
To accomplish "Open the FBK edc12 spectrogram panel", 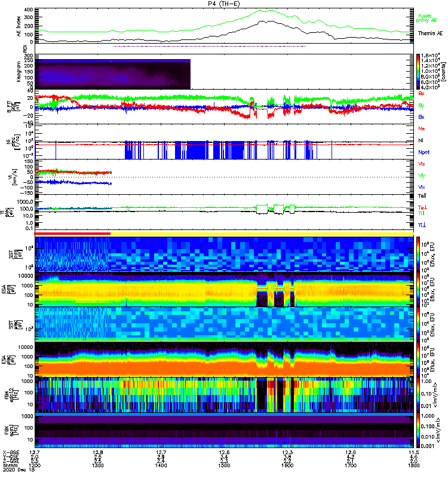I will (x=225, y=395).
